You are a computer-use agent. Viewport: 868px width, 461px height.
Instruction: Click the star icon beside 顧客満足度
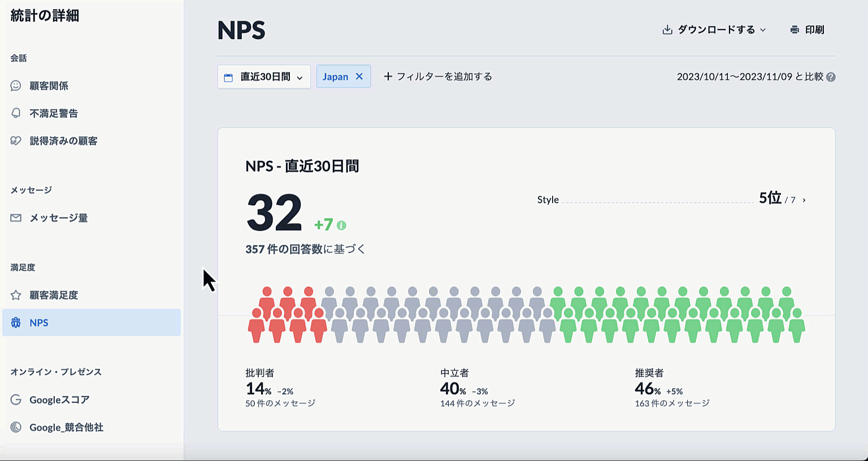[x=16, y=295]
